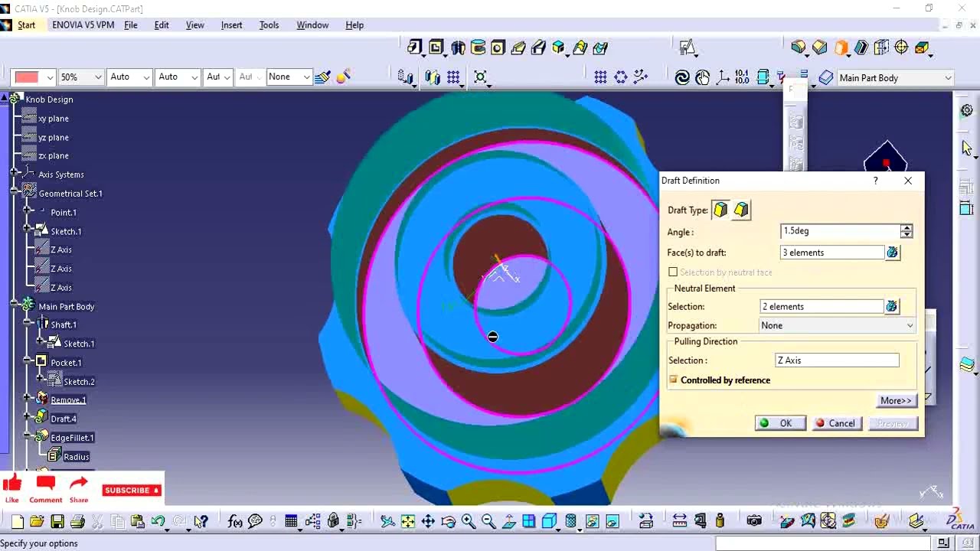
Task: Click the Chamfer tool icon
Action: [819, 48]
